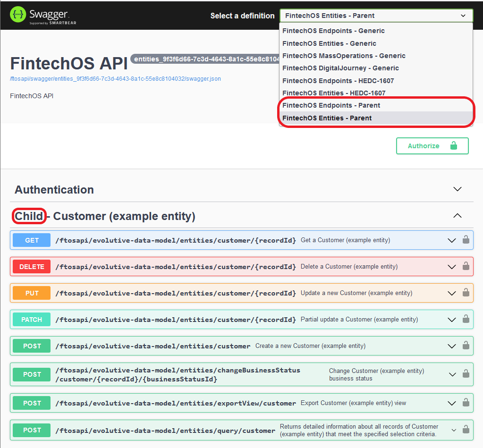Click the Swagger logo icon
Image resolution: width=483 pixels, height=448 pixels.
(18, 15)
